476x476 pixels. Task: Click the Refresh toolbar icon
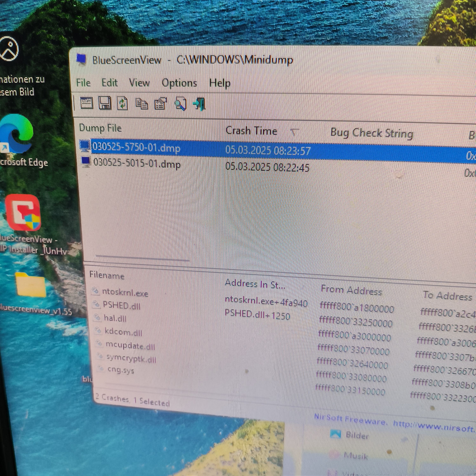pos(122,103)
